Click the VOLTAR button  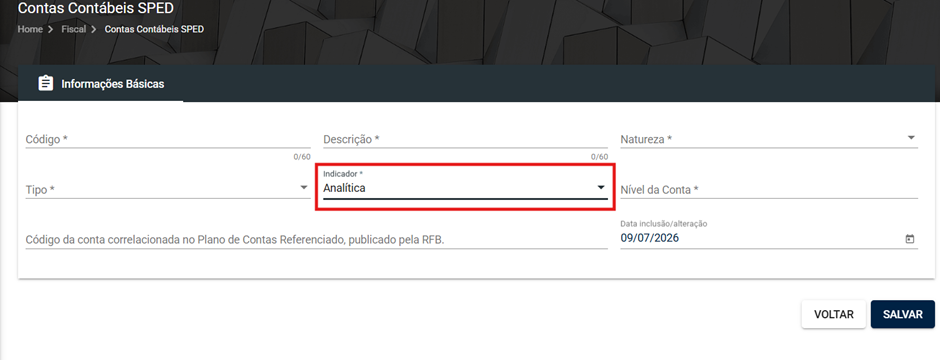coord(833,314)
